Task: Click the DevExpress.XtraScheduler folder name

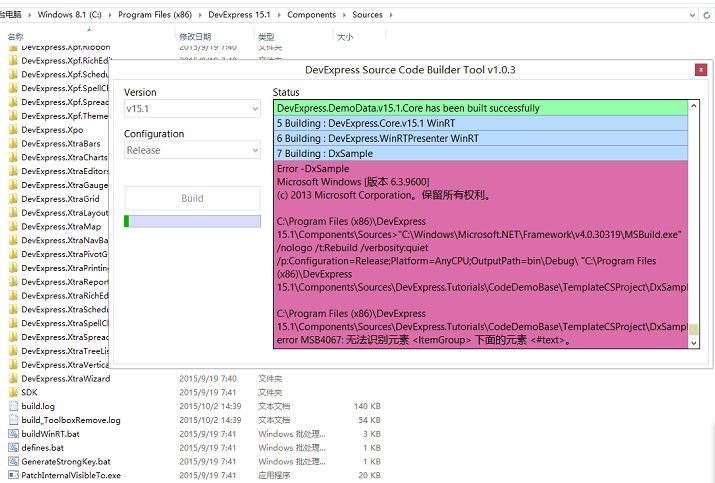Action: point(65,309)
